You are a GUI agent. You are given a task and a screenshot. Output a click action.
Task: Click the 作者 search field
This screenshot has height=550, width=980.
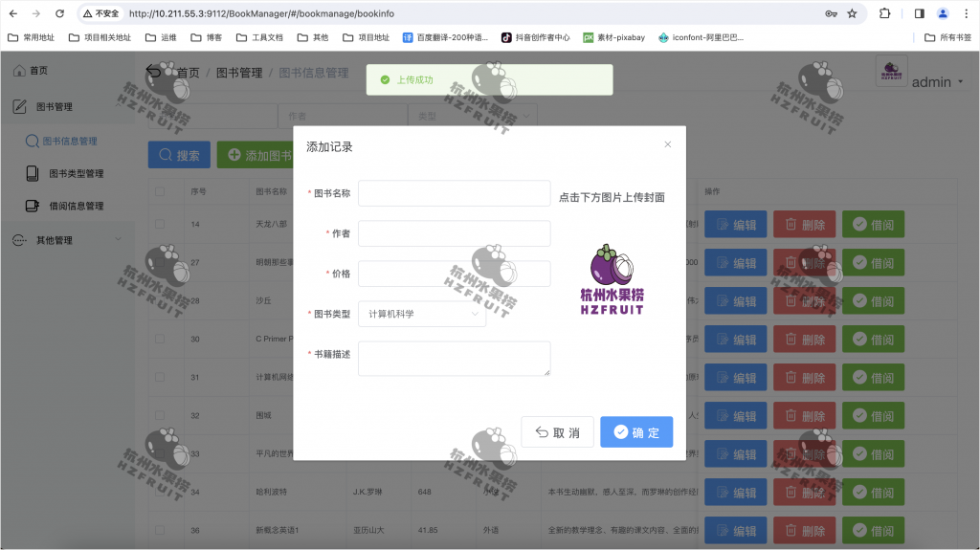343,117
